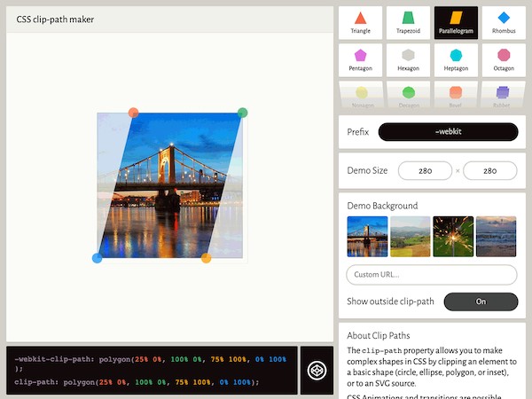532x399 pixels.
Task: Toggle Show outside clip-path switch
Action: [x=481, y=301]
